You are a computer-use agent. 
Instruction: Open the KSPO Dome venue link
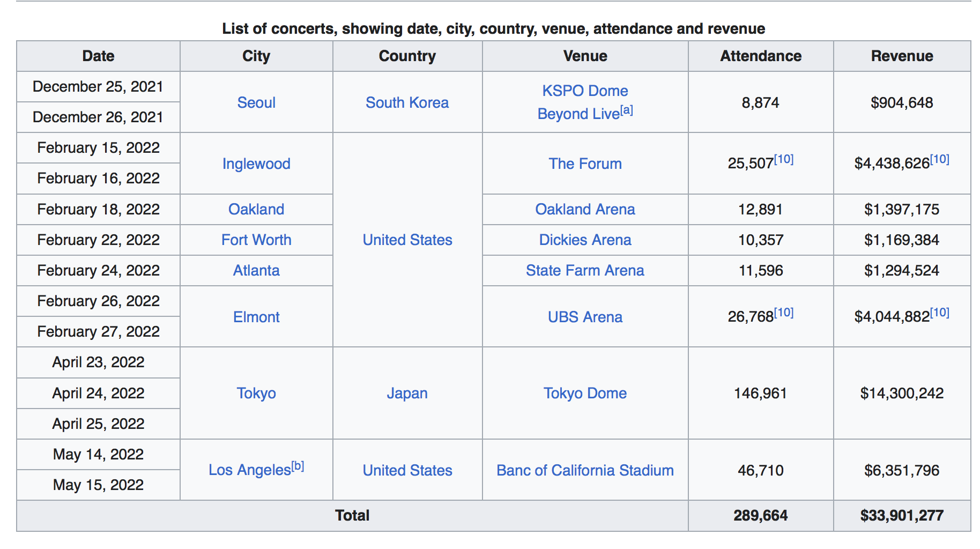(x=585, y=91)
